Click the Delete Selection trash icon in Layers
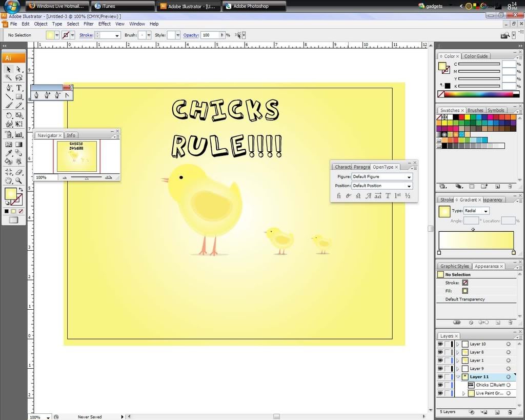Viewport: 525px width, 420px height. click(x=511, y=412)
